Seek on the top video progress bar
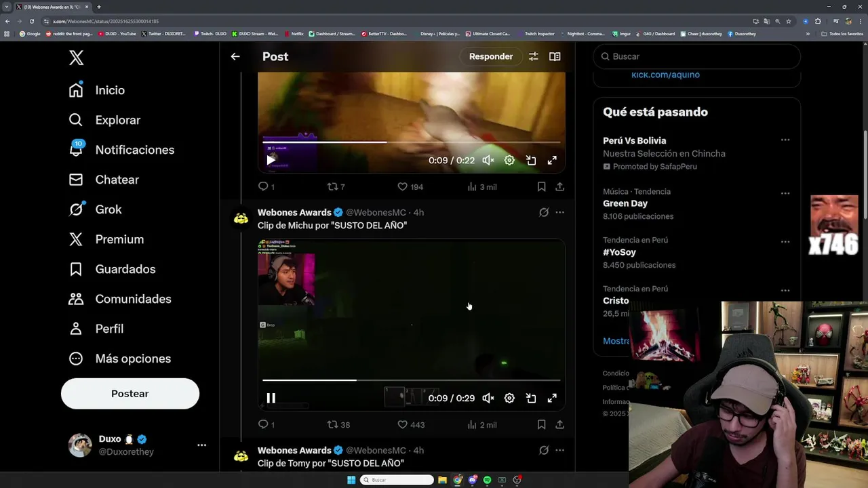868x488 pixels. [412, 142]
